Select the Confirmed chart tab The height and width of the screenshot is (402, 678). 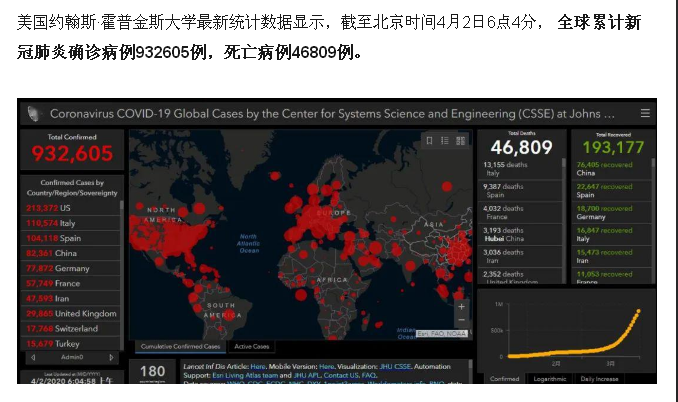pos(504,379)
